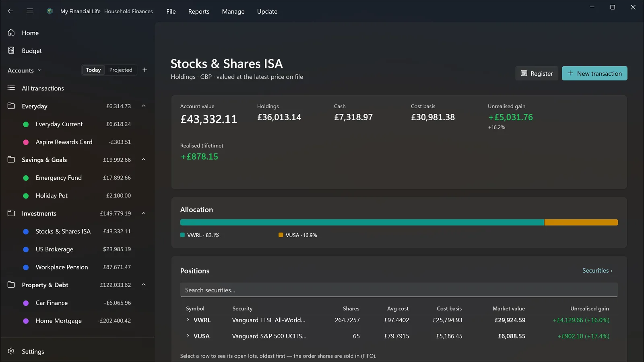Collapse the Property & Debt chevron
Image resolution: width=644 pixels, height=362 pixels.
tap(144, 285)
